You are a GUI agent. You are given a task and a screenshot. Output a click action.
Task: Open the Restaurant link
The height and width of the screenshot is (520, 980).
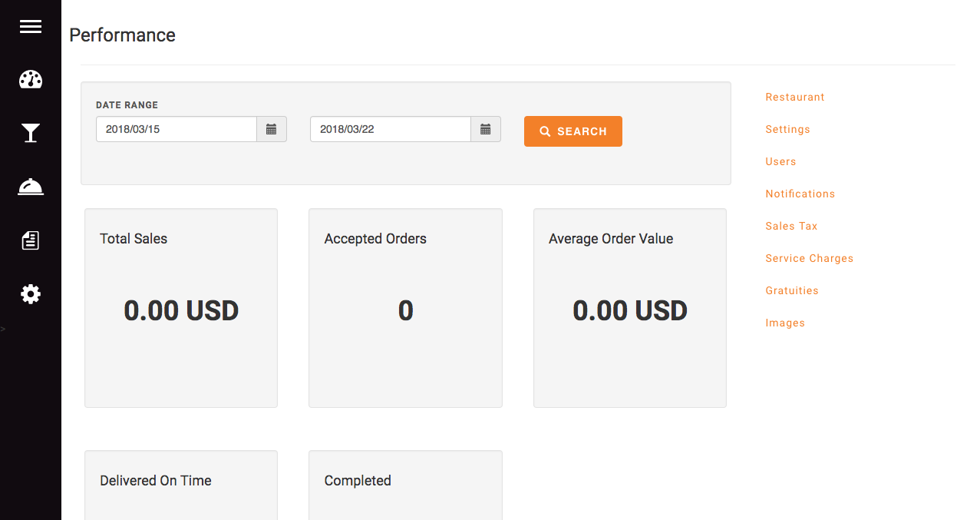[795, 98]
